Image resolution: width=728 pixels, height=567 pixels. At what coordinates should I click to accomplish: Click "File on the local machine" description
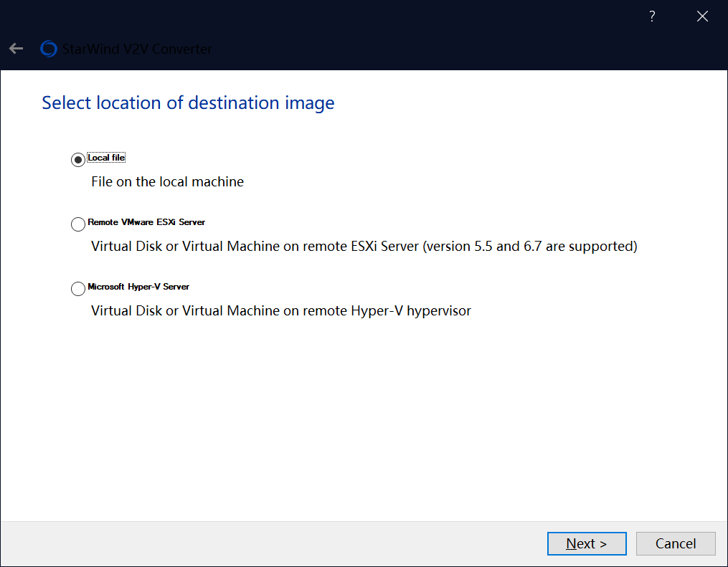pos(167,182)
